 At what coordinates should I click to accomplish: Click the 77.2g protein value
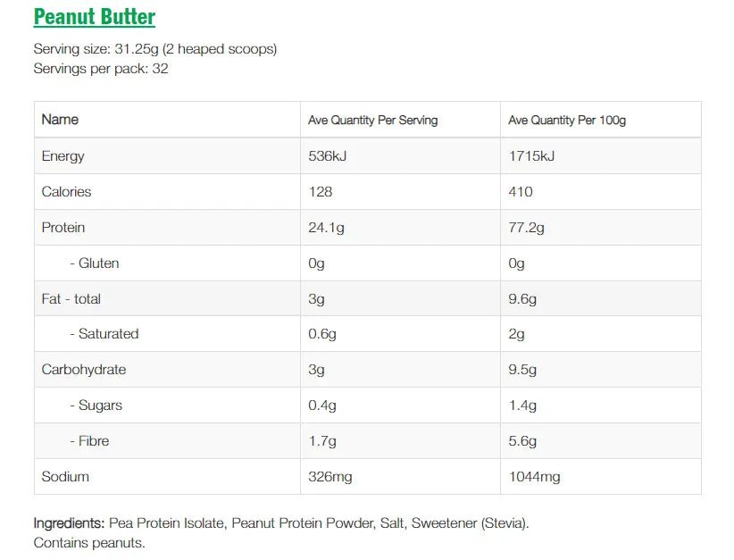[526, 228]
